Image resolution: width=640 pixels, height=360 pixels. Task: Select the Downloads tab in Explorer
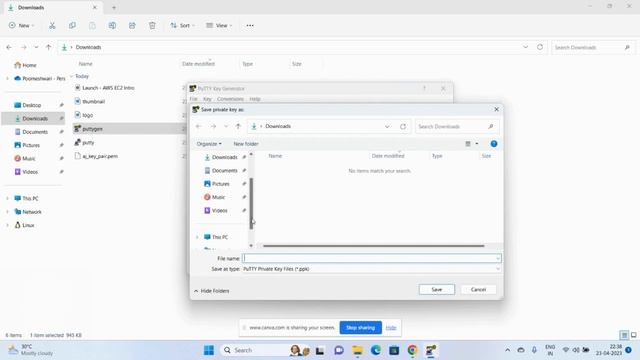(52, 7)
